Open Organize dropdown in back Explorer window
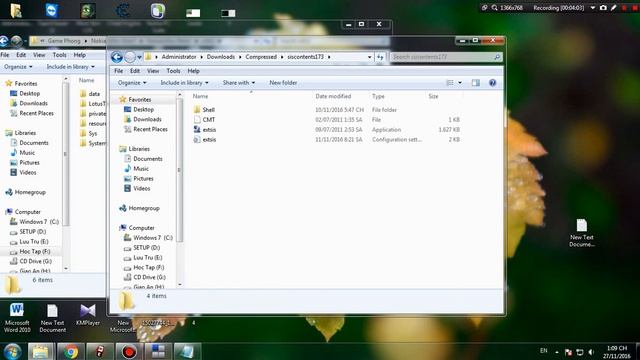 click(18, 67)
